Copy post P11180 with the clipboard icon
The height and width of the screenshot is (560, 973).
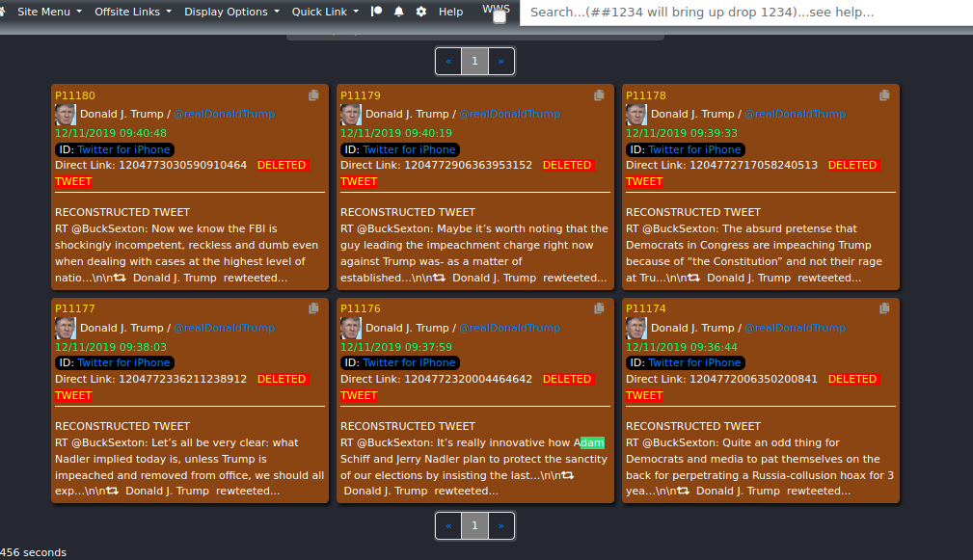[x=313, y=94]
